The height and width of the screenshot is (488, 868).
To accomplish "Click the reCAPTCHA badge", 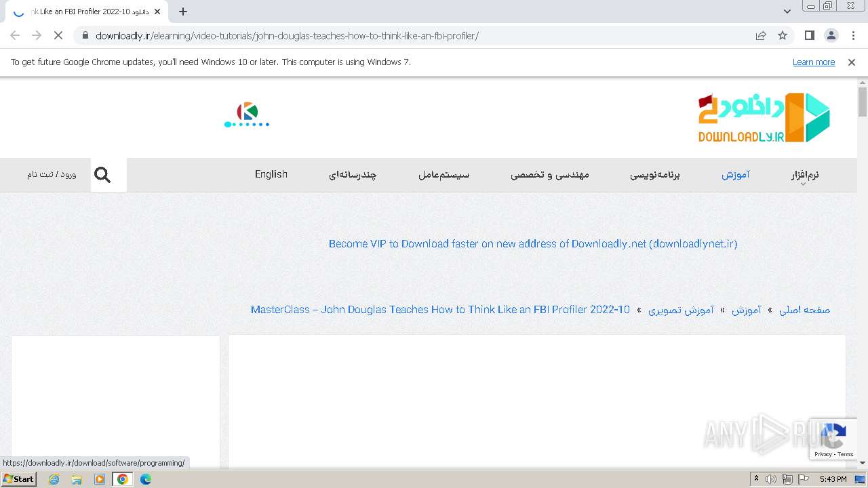I will 833,439.
